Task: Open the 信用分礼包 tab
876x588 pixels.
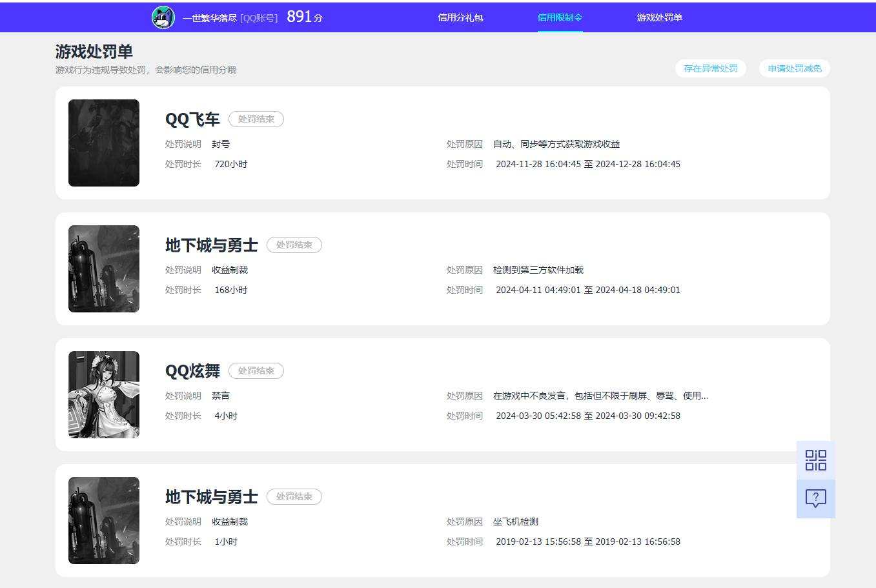Action: (460, 17)
